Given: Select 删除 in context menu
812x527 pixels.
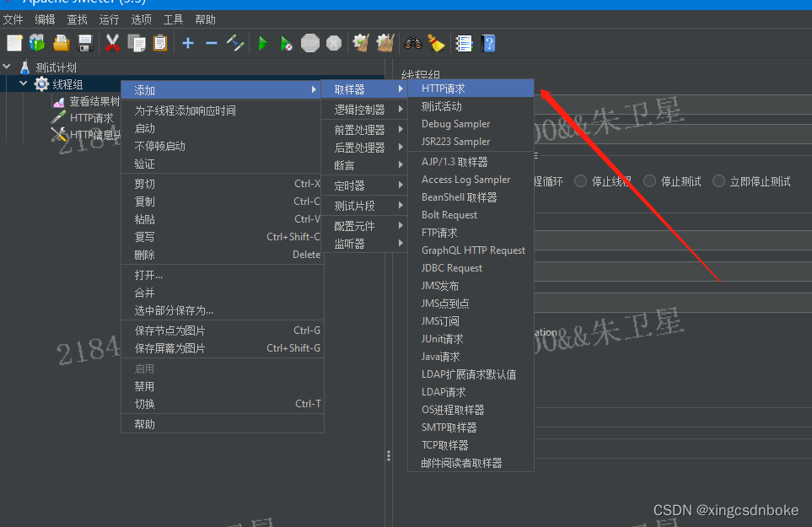Looking at the screenshot, I should tap(223, 255).
